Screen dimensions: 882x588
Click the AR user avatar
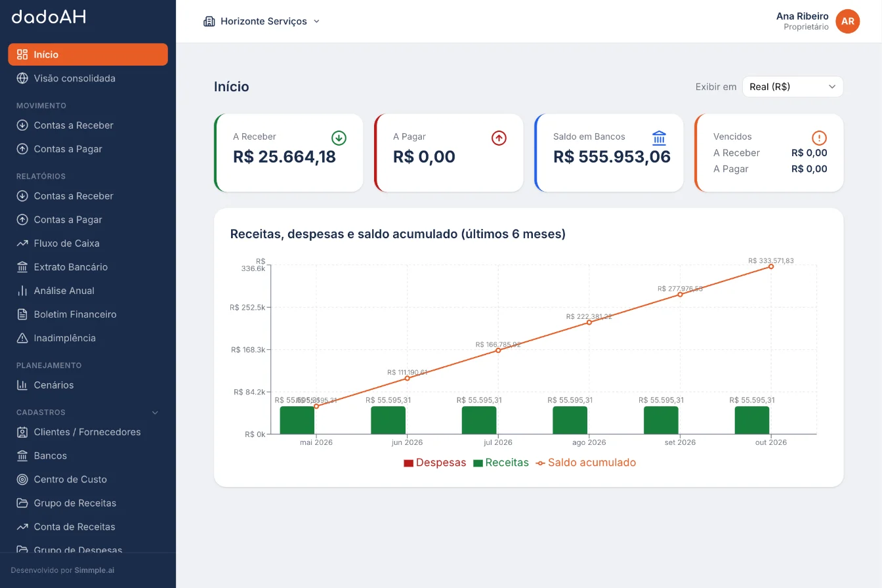pyautogui.click(x=848, y=21)
